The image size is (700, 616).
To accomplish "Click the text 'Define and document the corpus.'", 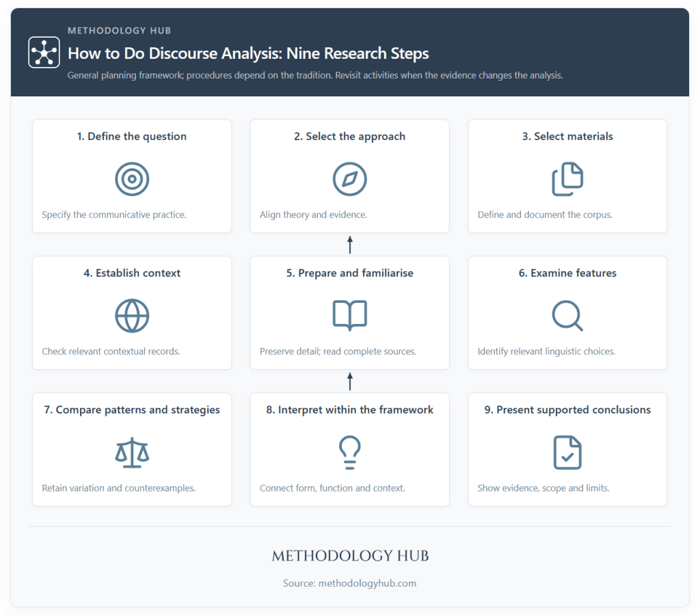I will coord(545,215).
